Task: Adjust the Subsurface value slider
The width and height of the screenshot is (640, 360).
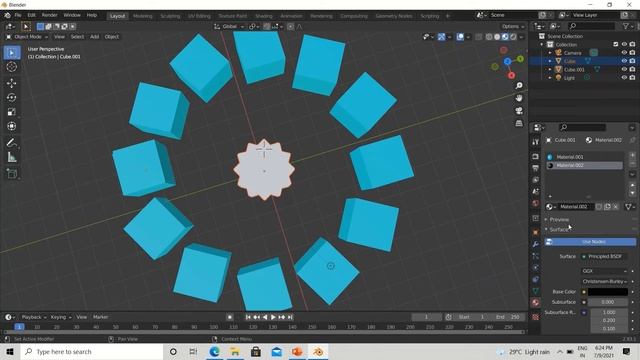Action: [x=608, y=302]
